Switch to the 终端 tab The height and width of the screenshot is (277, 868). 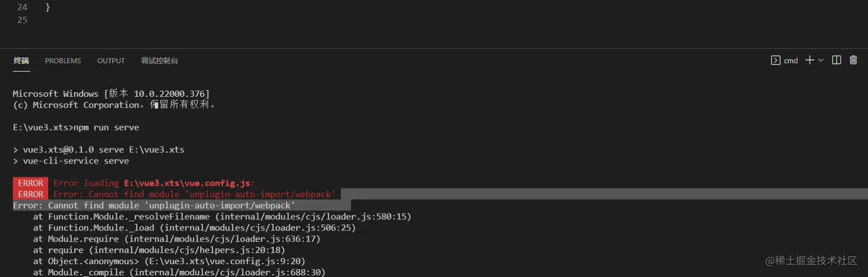coord(21,61)
